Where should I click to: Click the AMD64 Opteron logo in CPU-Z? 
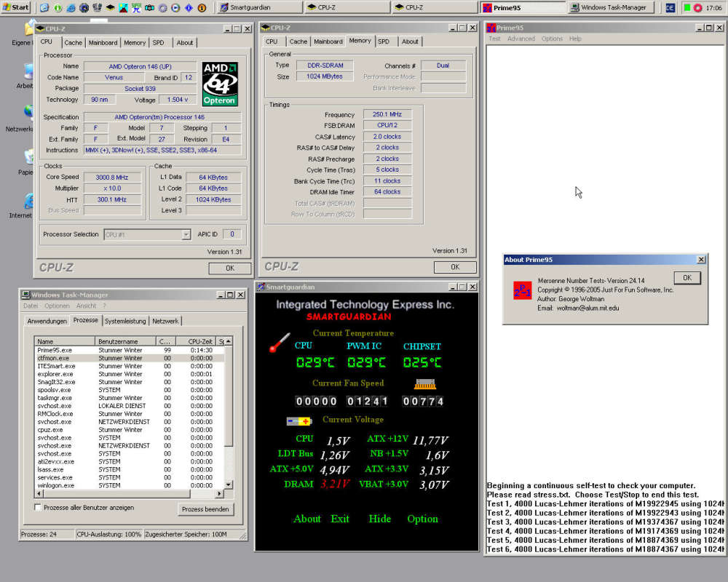(x=220, y=84)
